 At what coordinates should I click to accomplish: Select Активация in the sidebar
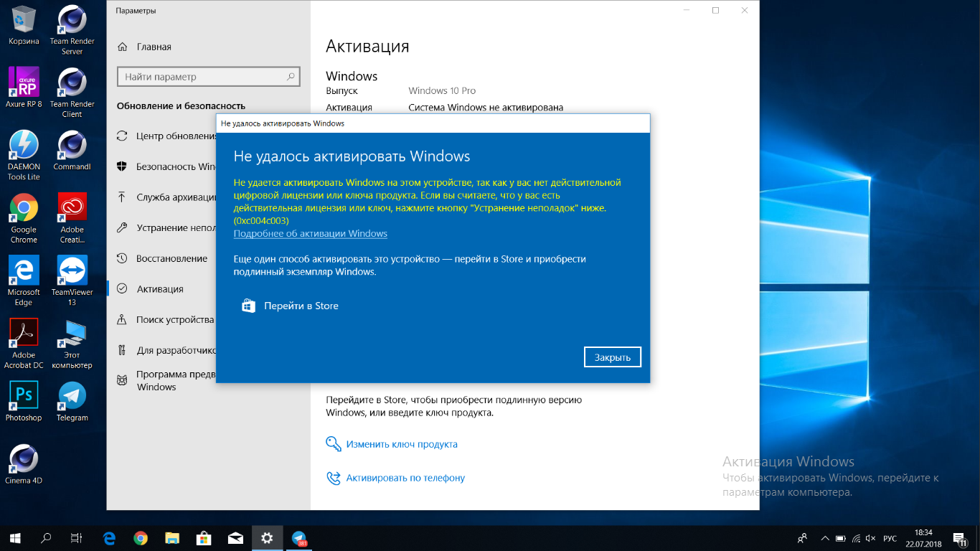161,288
